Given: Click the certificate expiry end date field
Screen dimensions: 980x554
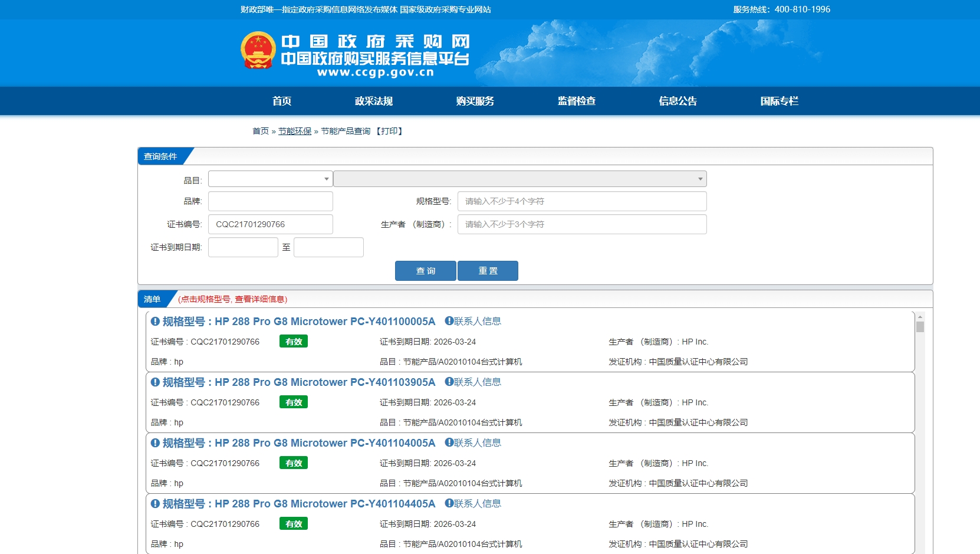Looking at the screenshot, I should pyautogui.click(x=328, y=247).
